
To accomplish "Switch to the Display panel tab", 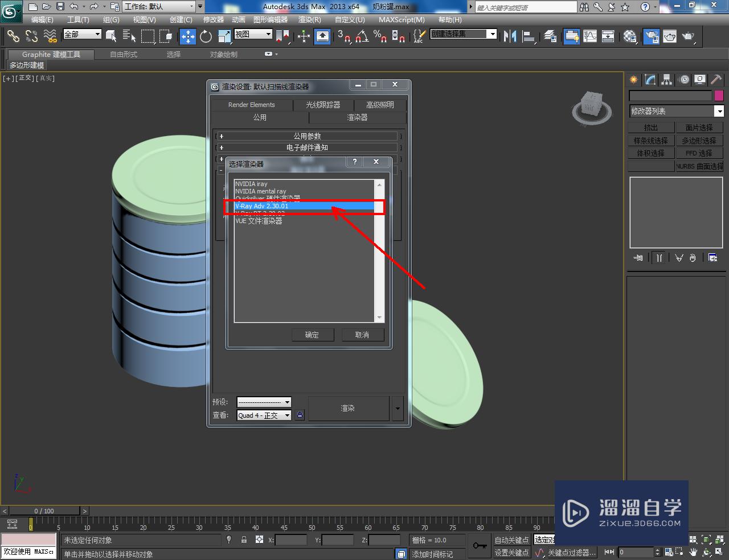I will click(700, 80).
